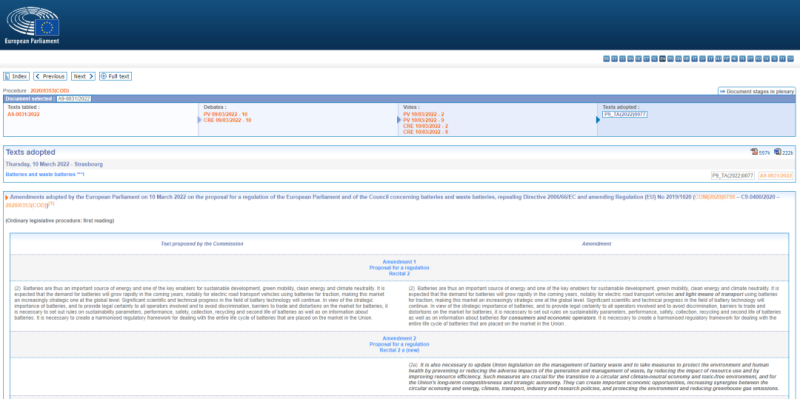Switch to the IT language version
Image resolution: width=800 pixels, height=399 pixels.
pos(694,59)
